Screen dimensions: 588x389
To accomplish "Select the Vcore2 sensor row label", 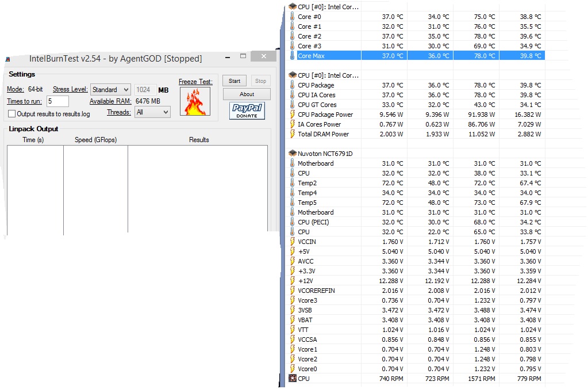I will click(x=308, y=359).
